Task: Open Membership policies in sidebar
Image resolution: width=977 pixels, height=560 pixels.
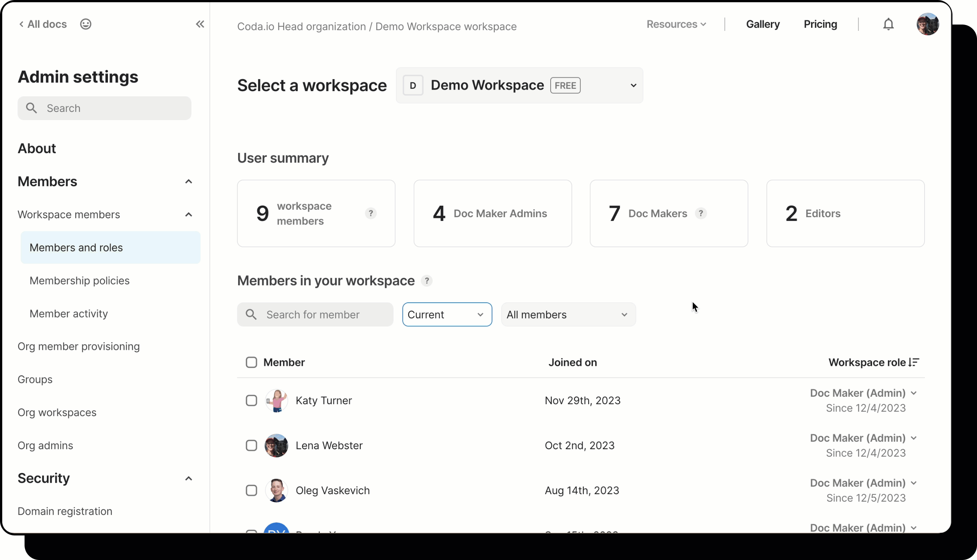Action: [79, 280]
